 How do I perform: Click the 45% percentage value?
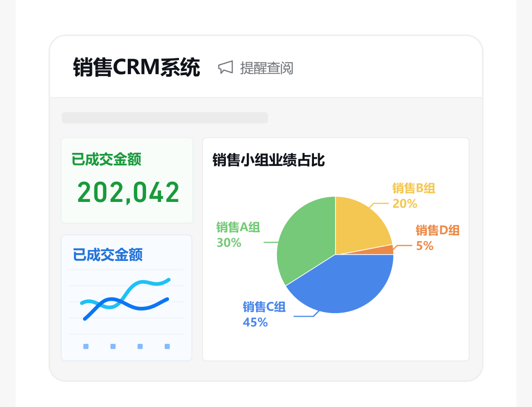tap(255, 322)
